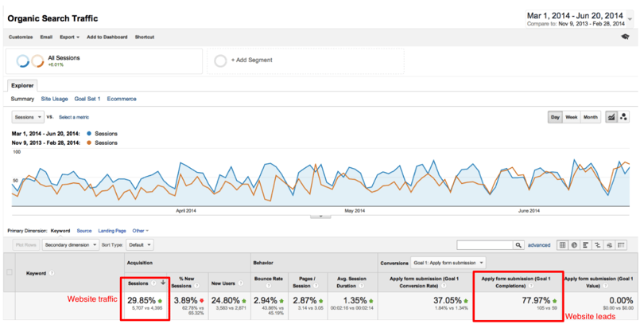Expand the chart collapse handle below graph
This screenshot has height=328, width=644.
tap(320, 217)
